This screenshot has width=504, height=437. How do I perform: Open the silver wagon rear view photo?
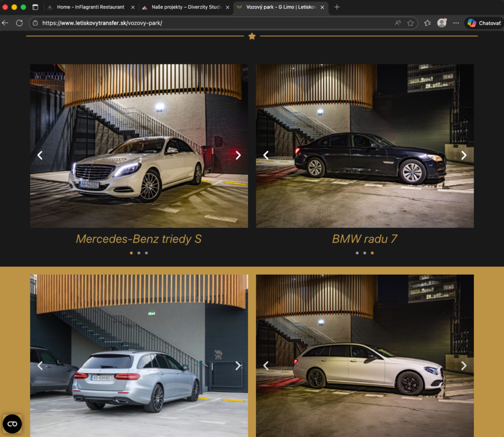pos(139,356)
